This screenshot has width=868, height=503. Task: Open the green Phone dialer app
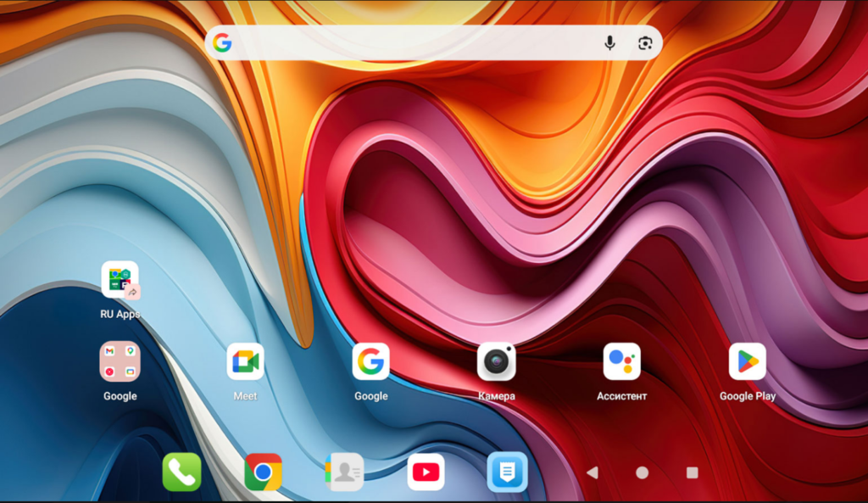pos(181,472)
